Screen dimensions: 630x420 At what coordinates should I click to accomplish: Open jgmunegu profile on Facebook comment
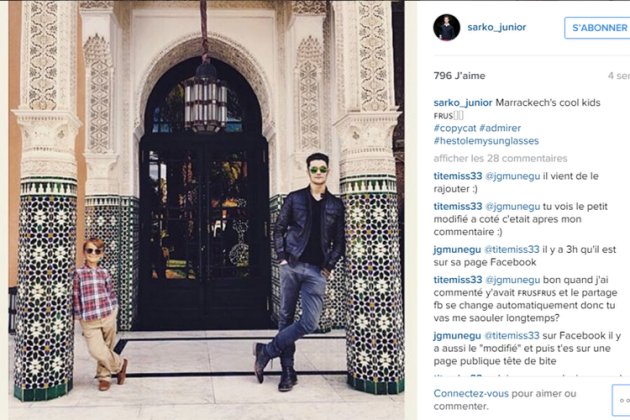coord(457,250)
